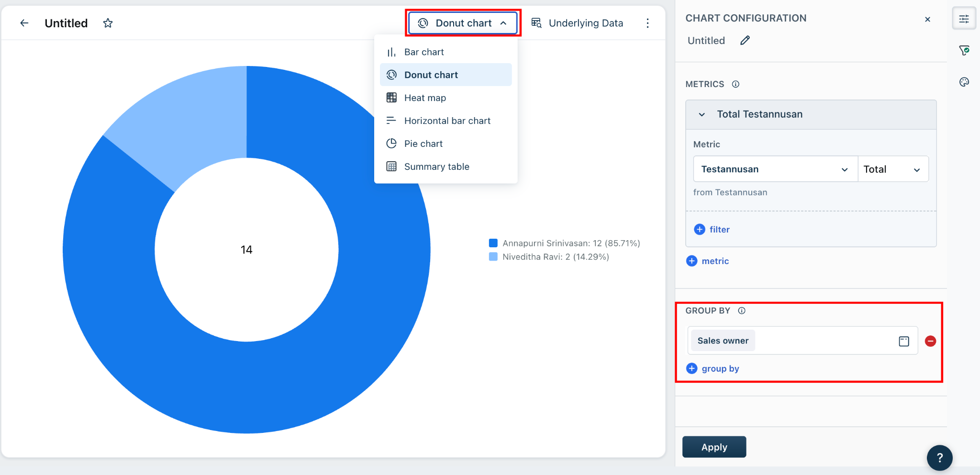Open the help question mark button
Image resolution: width=980 pixels, height=475 pixels.
939,458
